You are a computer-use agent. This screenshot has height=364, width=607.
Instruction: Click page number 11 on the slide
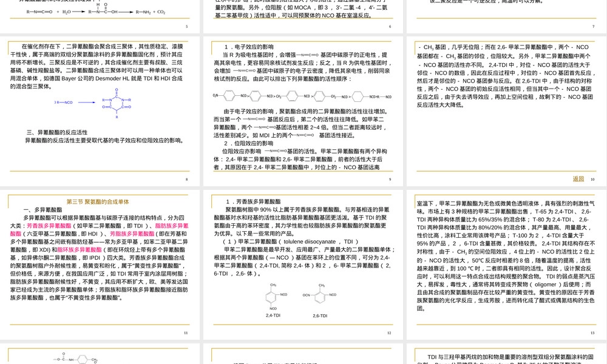186,332
